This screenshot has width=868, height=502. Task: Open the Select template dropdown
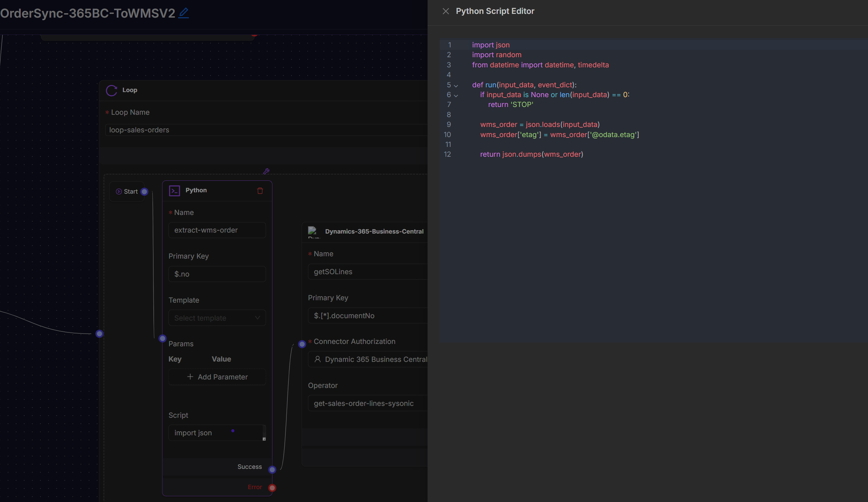217,318
